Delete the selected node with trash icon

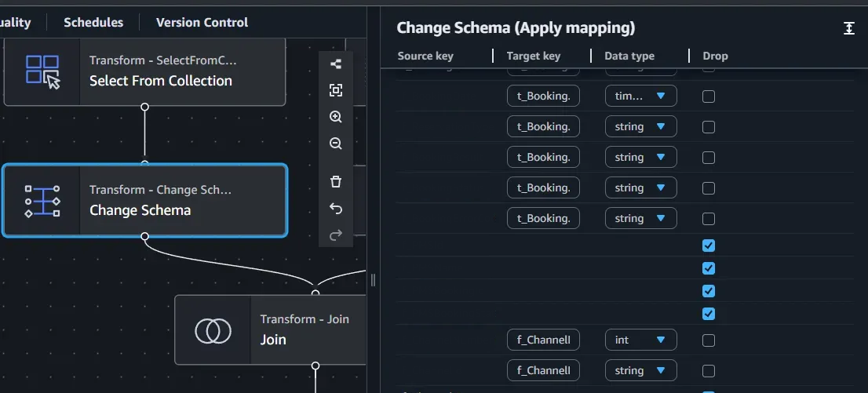pyautogui.click(x=336, y=182)
